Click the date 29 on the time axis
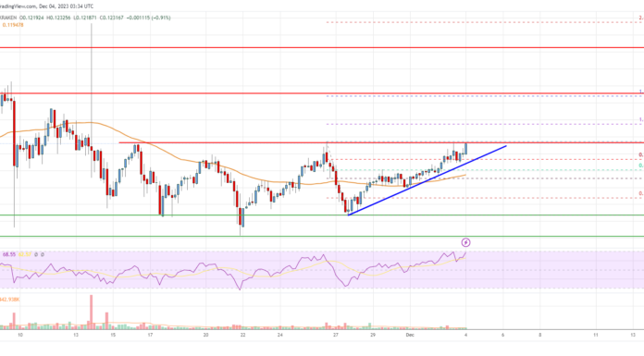Image resolution: width=644 pixels, height=356 pixels. pos(373,335)
